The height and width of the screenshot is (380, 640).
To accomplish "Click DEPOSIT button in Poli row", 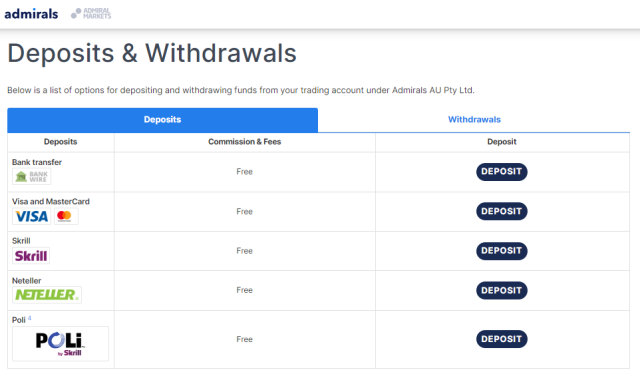I will (x=502, y=339).
